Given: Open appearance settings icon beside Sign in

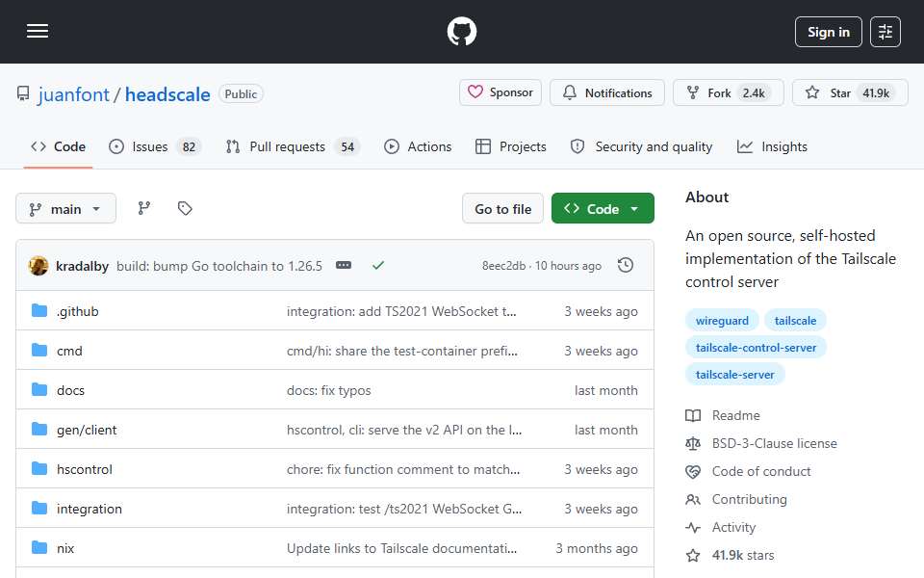Looking at the screenshot, I should coord(885,32).
